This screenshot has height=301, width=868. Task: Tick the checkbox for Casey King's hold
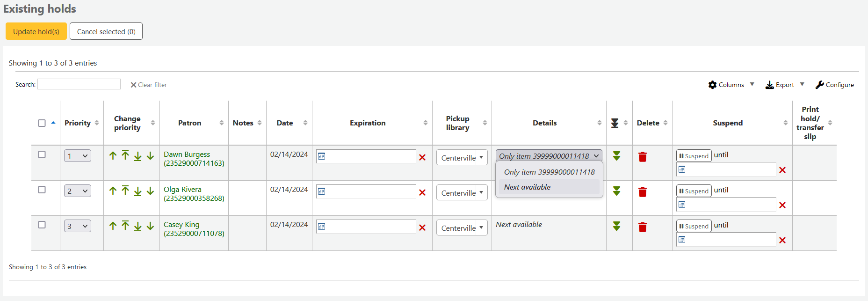pyautogui.click(x=42, y=225)
